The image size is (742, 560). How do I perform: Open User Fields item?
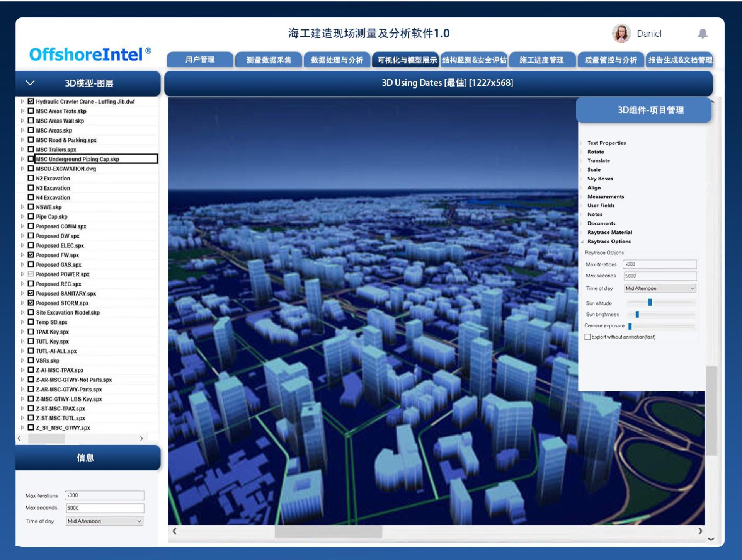(601, 206)
